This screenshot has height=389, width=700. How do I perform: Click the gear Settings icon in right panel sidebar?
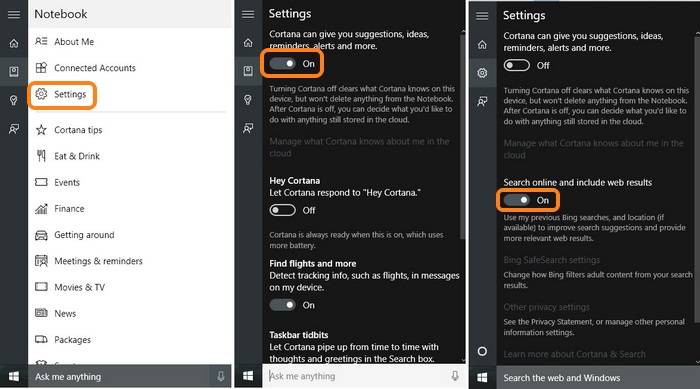pyautogui.click(x=482, y=73)
